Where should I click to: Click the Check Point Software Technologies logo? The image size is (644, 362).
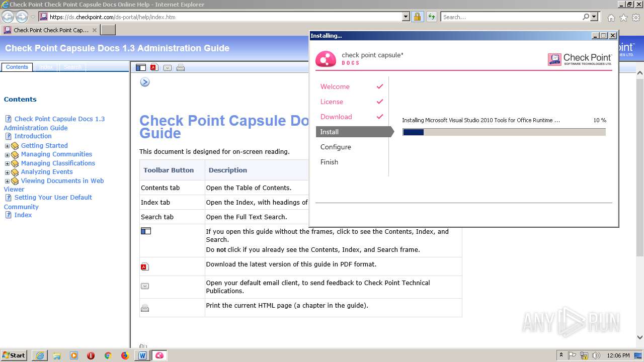[580, 59]
